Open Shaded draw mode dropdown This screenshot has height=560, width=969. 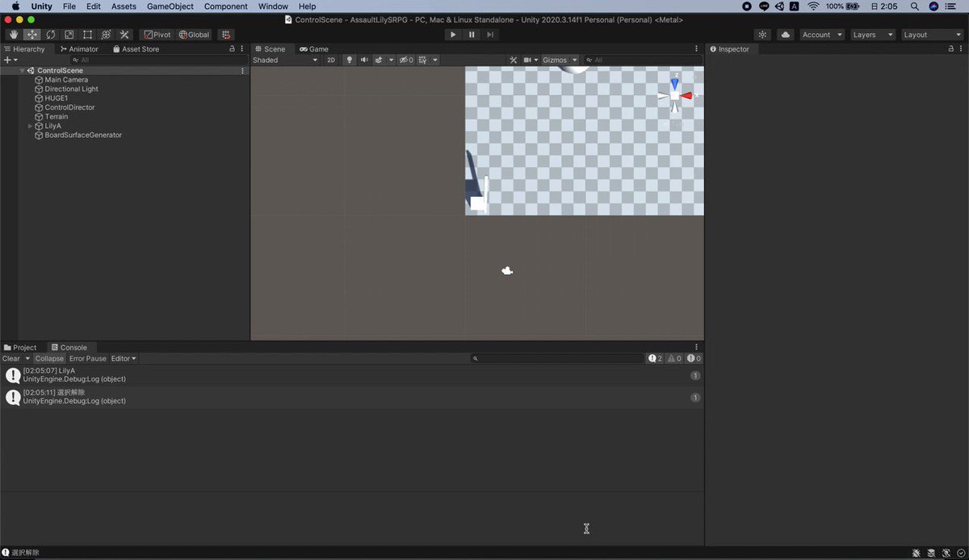click(285, 60)
